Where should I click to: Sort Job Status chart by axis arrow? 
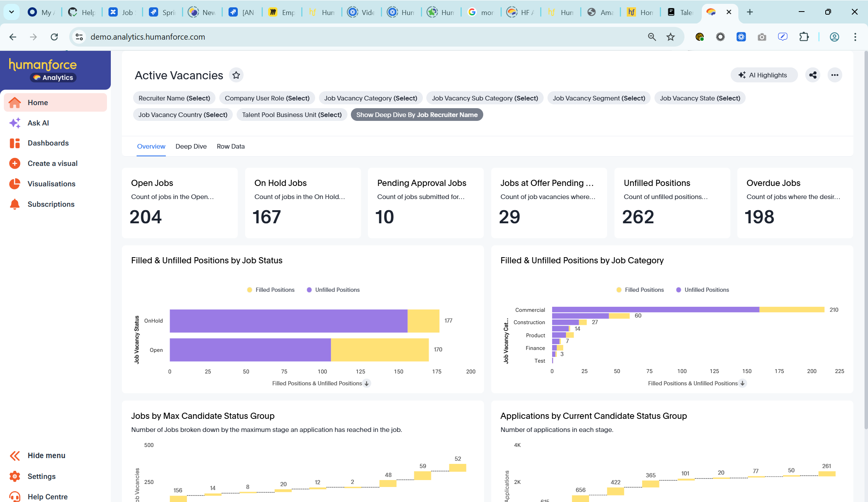point(367,383)
